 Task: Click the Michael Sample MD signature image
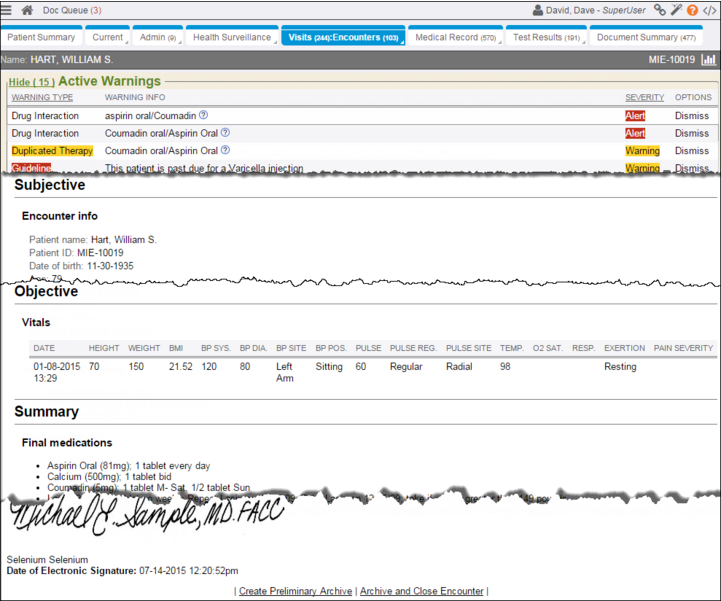146,515
